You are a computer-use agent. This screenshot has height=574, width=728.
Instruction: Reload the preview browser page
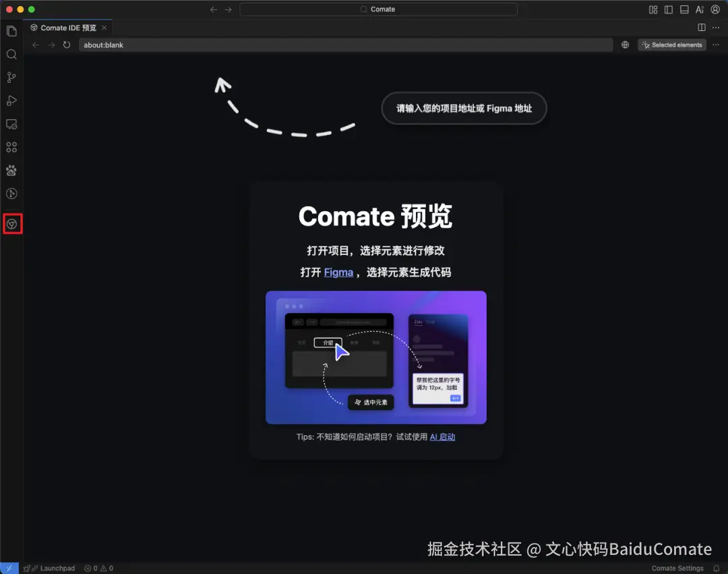pos(67,45)
